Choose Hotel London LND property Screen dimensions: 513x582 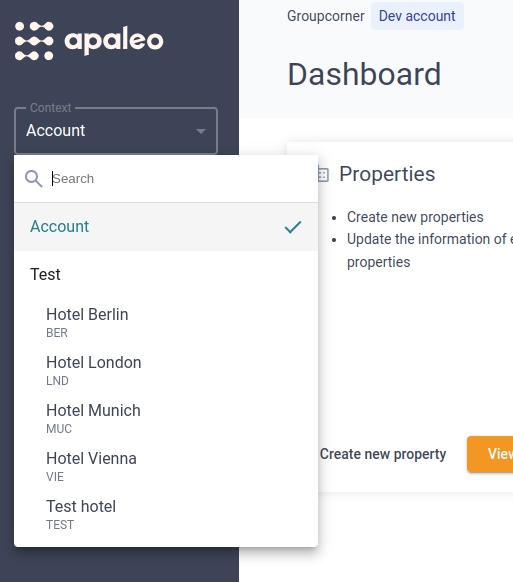coord(166,370)
